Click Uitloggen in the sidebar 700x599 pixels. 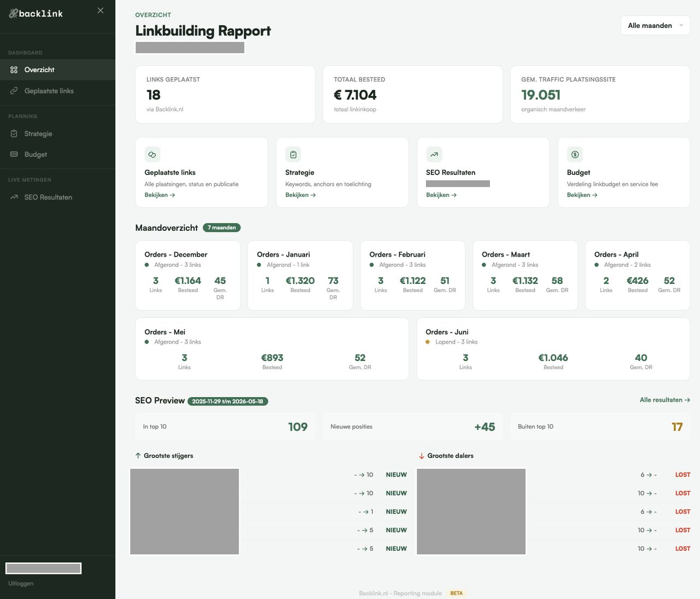(21, 584)
